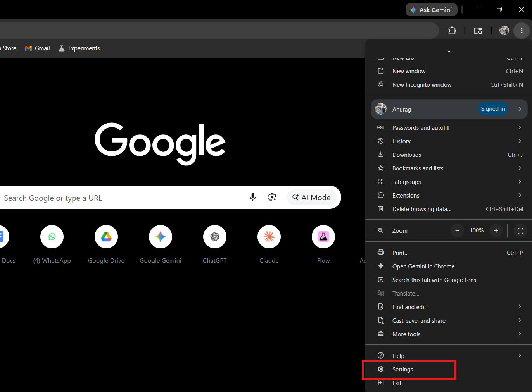The width and height of the screenshot is (532, 392).
Task: Expand Cast, save, and share submenu
Action: click(449, 321)
